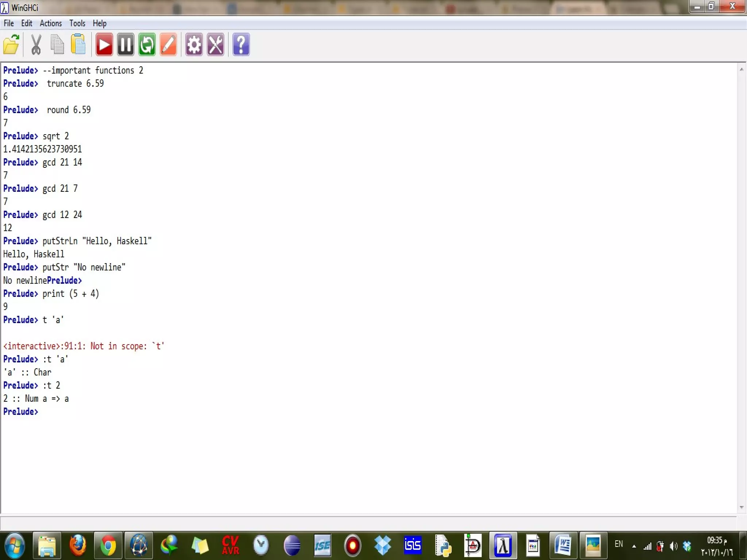Click the EN language indicator
747x560 pixels.
pyautogui.click(x=619, y=544)
